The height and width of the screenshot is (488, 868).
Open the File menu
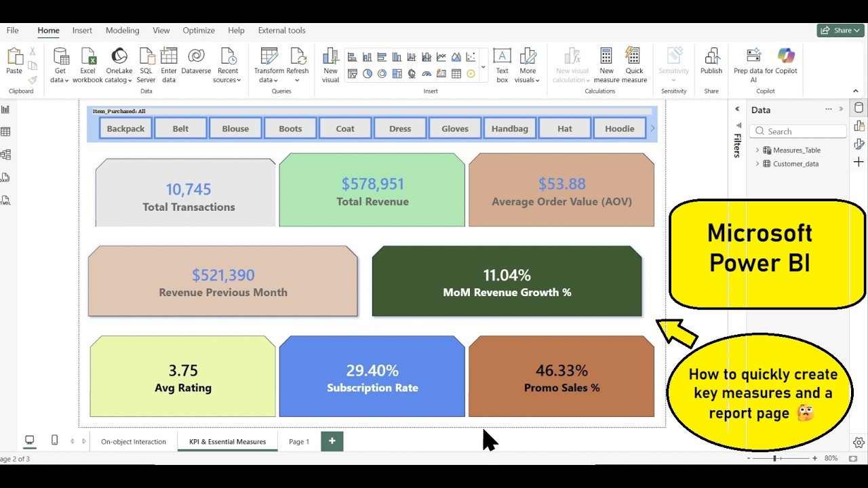(x=12, y=30)
